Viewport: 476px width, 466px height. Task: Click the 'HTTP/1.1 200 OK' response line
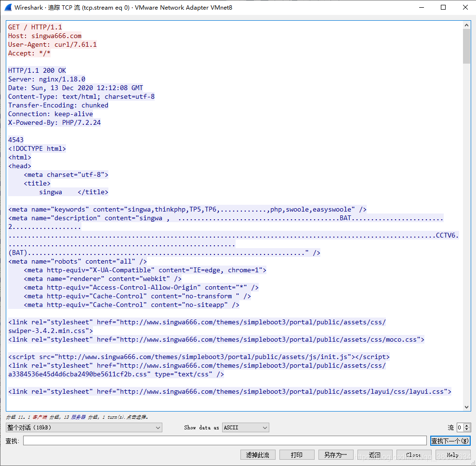37,70
